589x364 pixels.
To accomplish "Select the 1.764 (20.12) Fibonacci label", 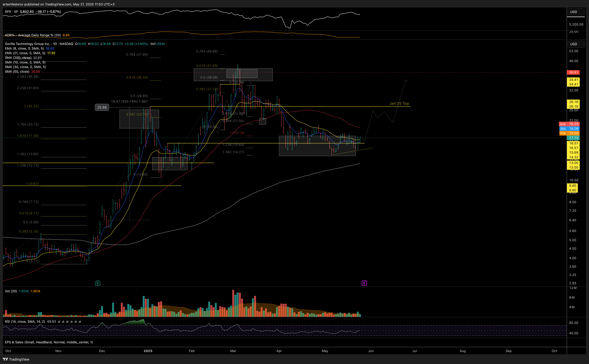I will [28, 124].
